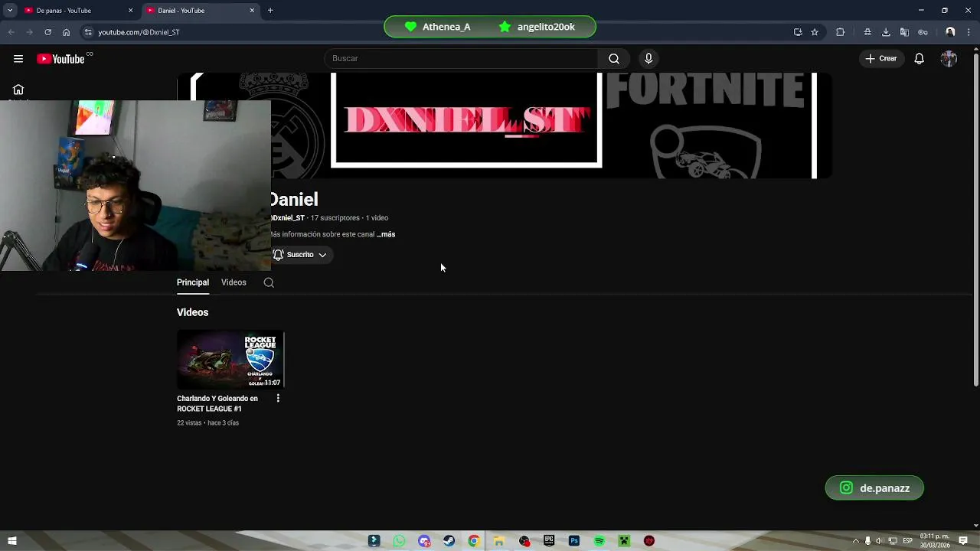Click the '17 suscriptores' text

335,218
